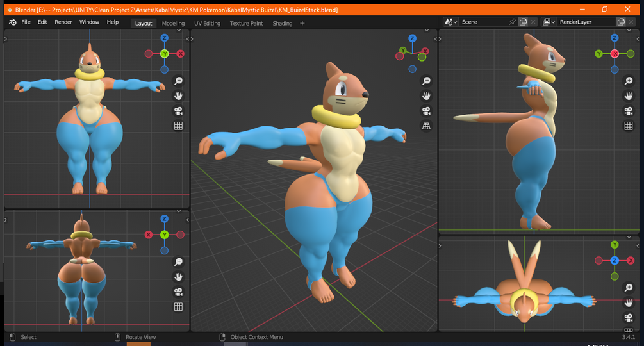
Task: Click the Scene name field
Action: pyautogui.click(x=483, y=22)
